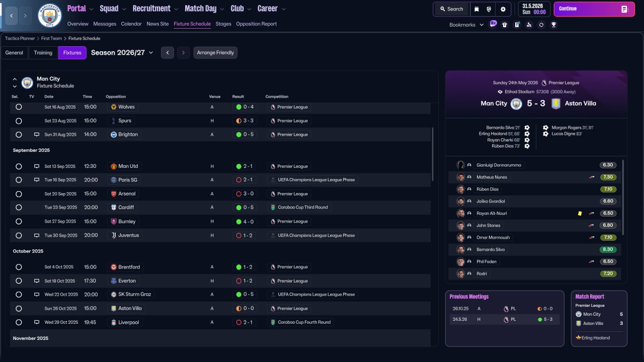
Task: Click the substitution arrows icon for Matheus Nunes
Action: (x=592, y=177)
